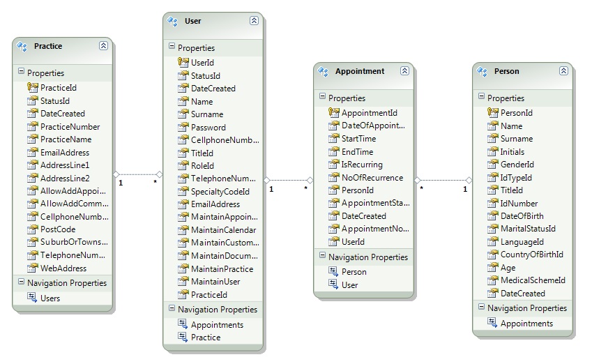The width and height of the screenshot is (592, 364).
Task: Click the Practice navigation property icon in User
Action: [183, 337]
